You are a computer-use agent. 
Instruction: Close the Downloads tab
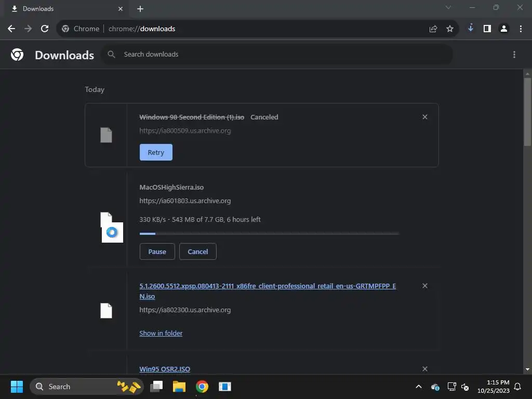[x=121, y=9]
